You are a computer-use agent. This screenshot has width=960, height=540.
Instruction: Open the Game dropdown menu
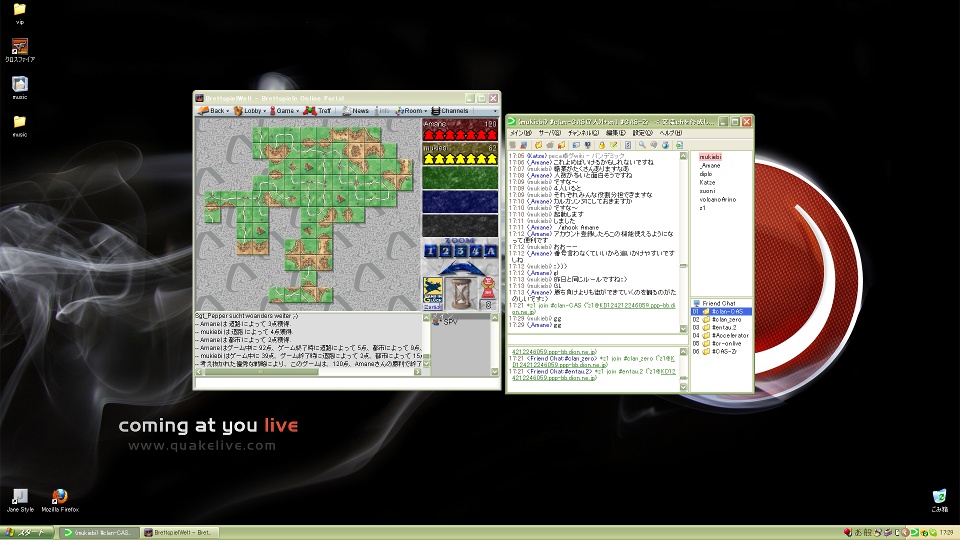[x=284, y=111]
